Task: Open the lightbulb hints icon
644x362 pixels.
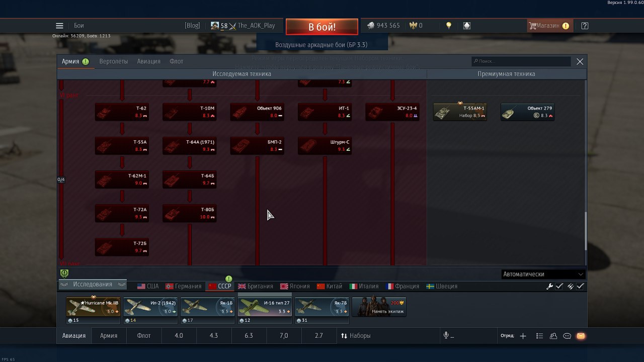Action: click(x=449, y=26)
